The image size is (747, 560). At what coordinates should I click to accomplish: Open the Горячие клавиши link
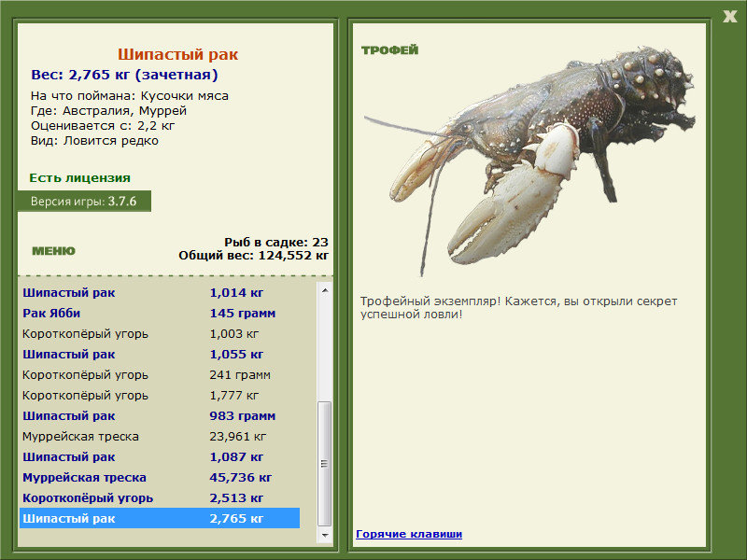409,534
